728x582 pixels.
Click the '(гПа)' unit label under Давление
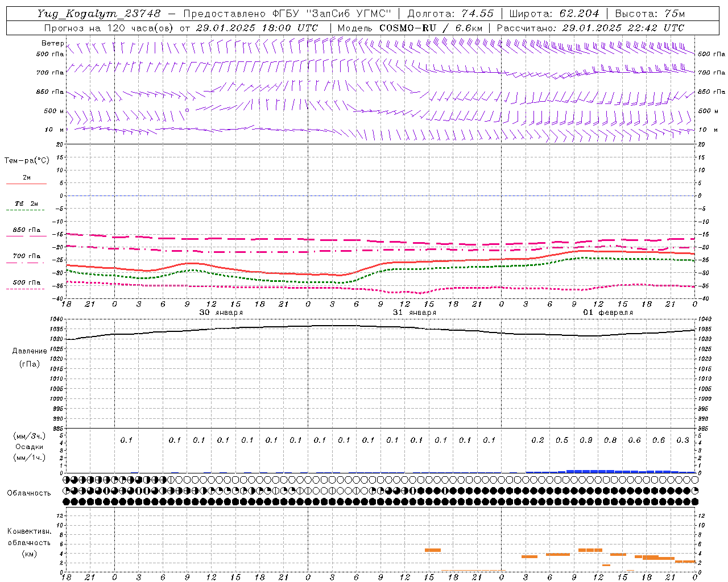30,364
